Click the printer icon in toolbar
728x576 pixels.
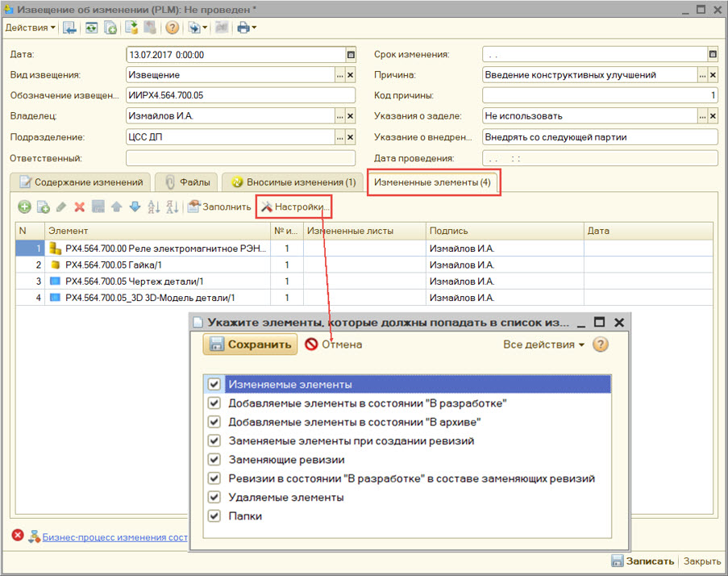[x=243, y=28]
